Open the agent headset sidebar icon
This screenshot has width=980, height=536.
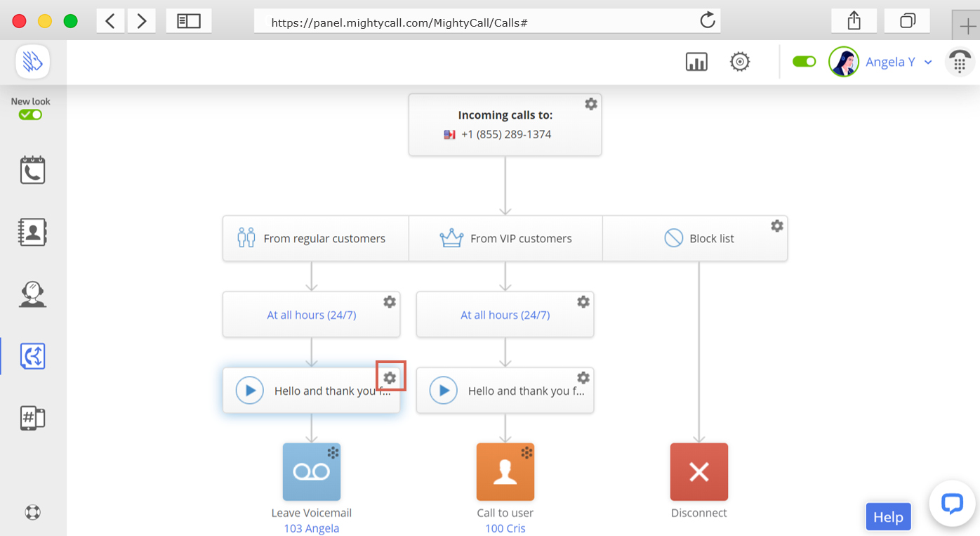tap(32, 294)
